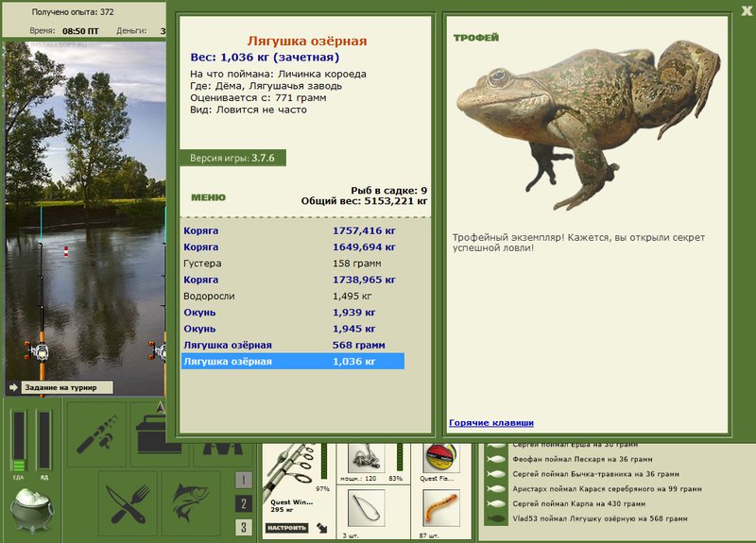Viewport: 756px width, 543px height.
Task: Open the Горячие клавиши link
Action: click(490, 422)
